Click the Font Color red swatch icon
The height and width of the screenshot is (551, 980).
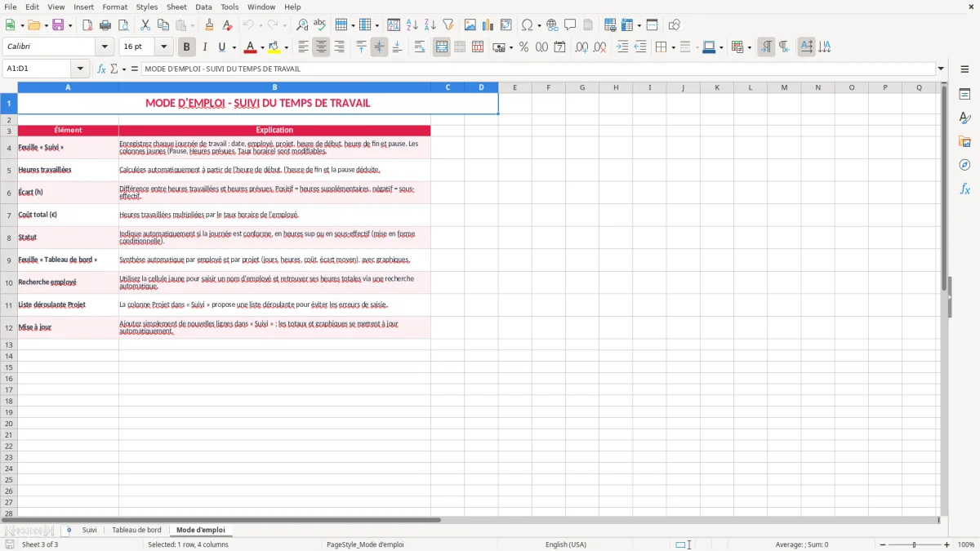point(251,47)
